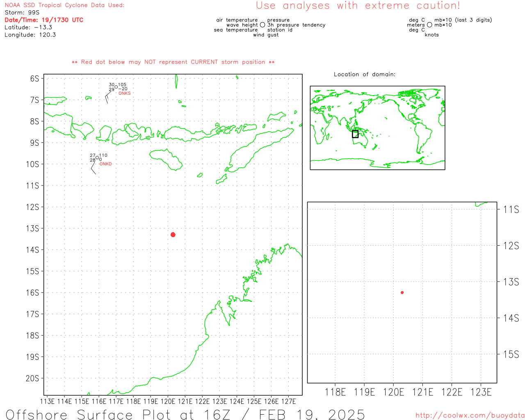Image resolution: width=525 pixels, height=420 pixels.
Task: Click the ONKD wind barb
Action: tap(94, 167)
